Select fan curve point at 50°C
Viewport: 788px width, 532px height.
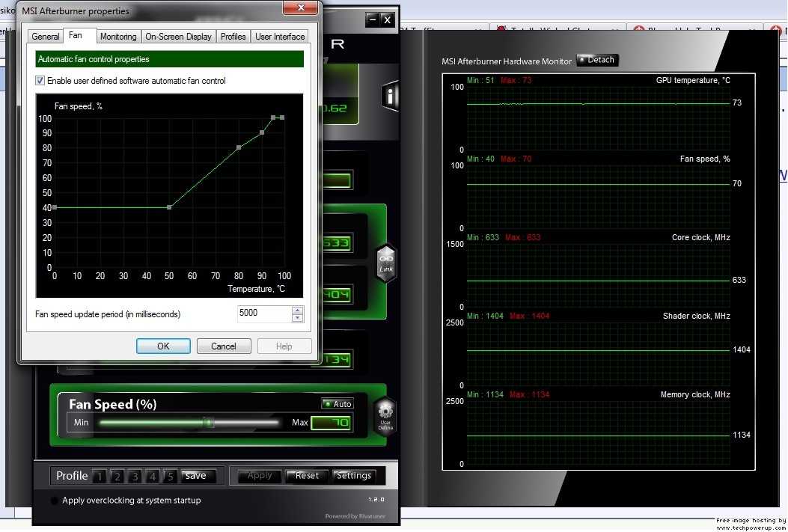click(169, 207)
